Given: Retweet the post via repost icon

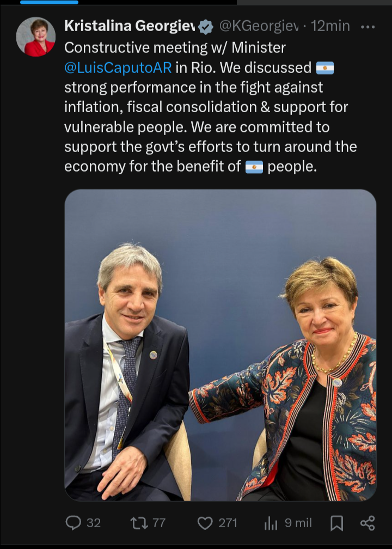Looking at the screenshot, I should coord(139,523).
